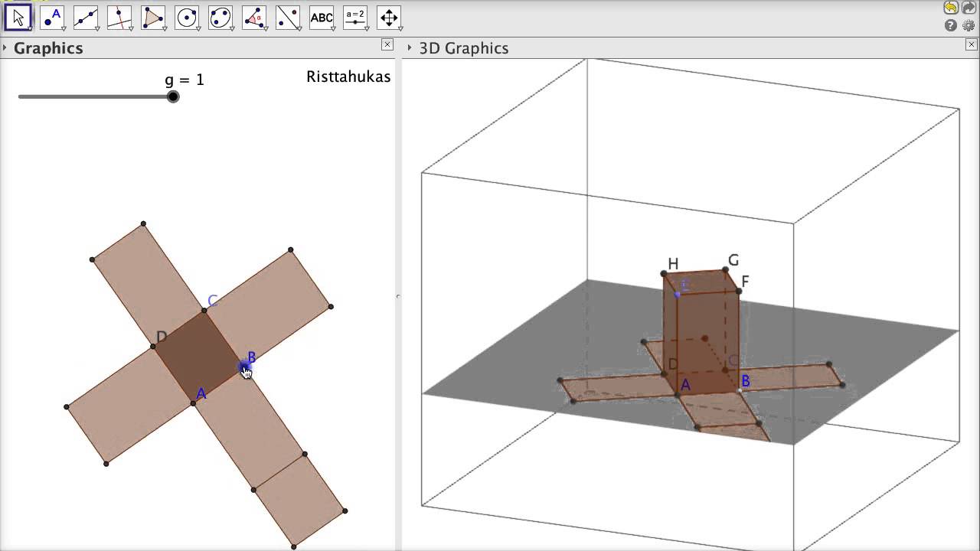Open Help with the question mark icon

(x=951, y=25)
